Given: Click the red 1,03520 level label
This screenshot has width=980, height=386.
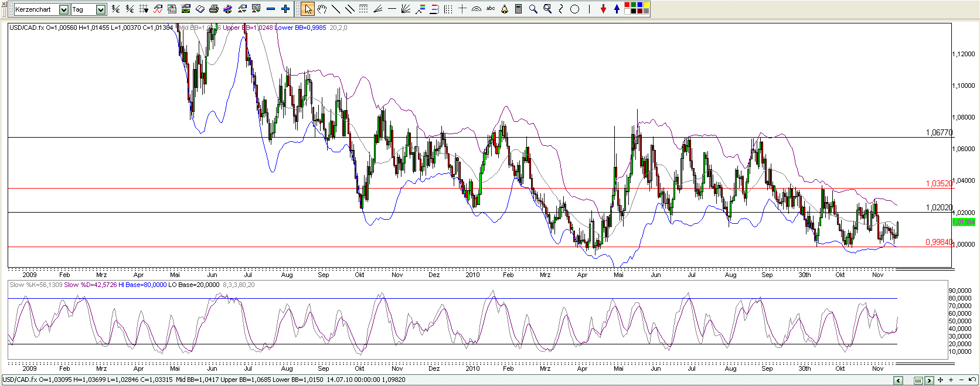Looking at the screenshot, I should pos(939,183).
